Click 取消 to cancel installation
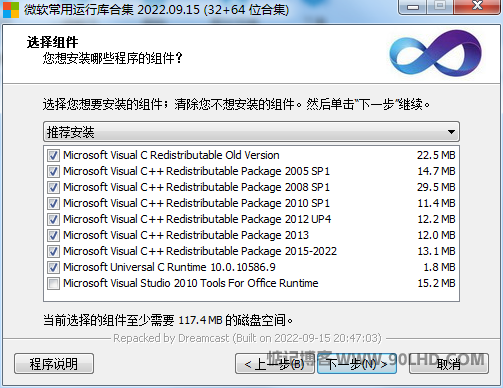The image size is (503, 388). (449, 364)
